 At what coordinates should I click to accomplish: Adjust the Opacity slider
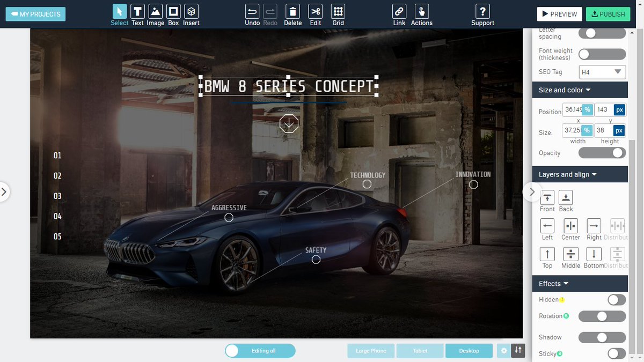click(x=602, y=153)
